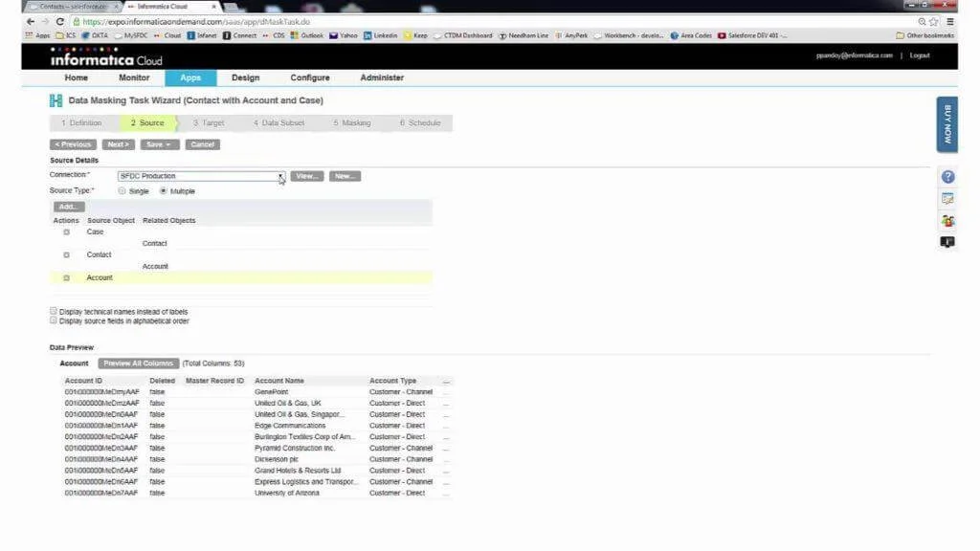Screen dimensions: 980x551
Task: Go to the Administer menu tab
Action: coord(382,78)
